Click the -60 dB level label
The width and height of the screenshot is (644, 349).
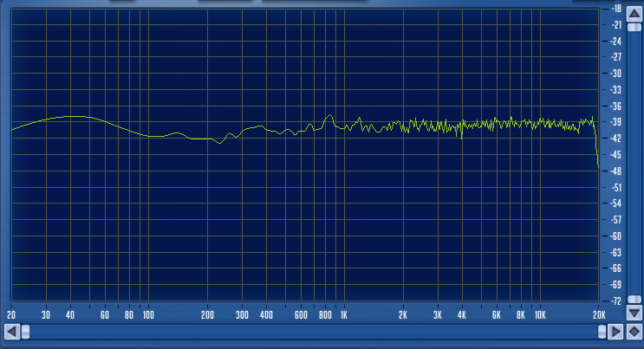coord(615,236)
